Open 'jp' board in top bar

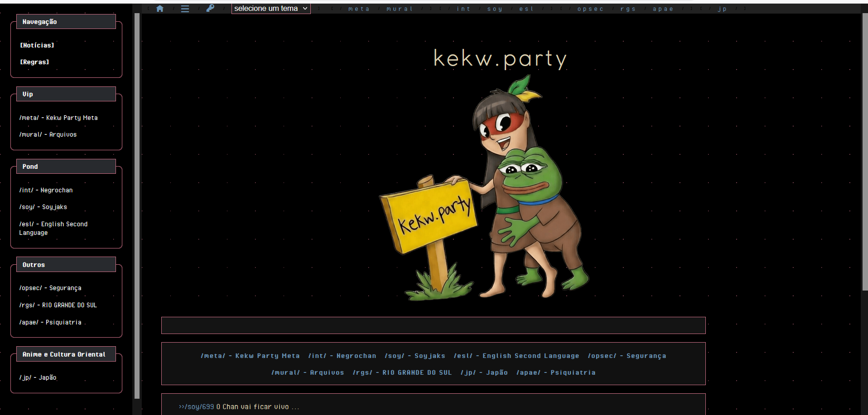(722, 9)
